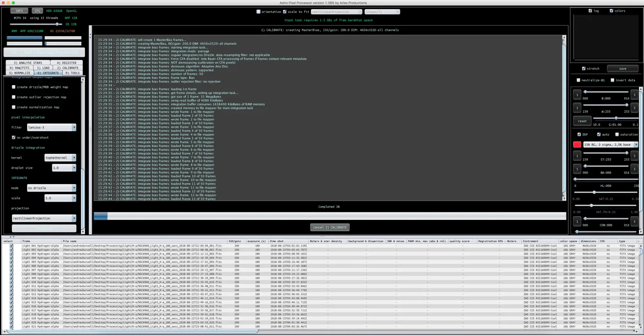644x335 pixels.
Task: Click the file list horizontal scrollbar
Action: (x=132, y=331)
